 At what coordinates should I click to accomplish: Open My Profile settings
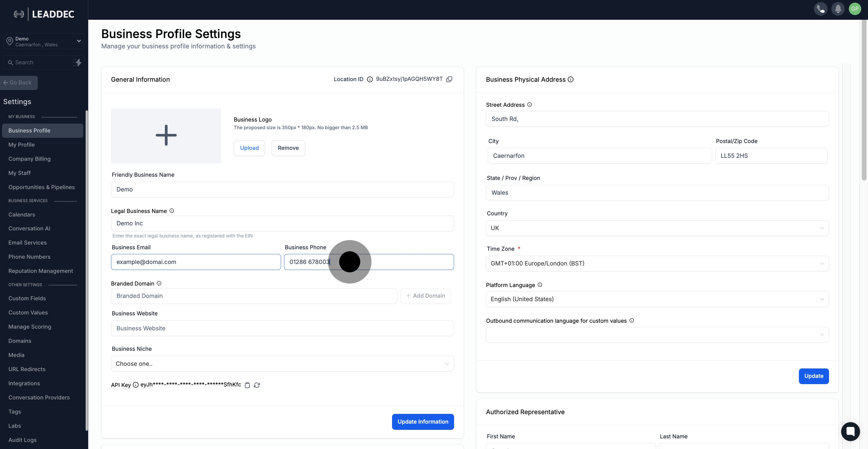point(22,145)
